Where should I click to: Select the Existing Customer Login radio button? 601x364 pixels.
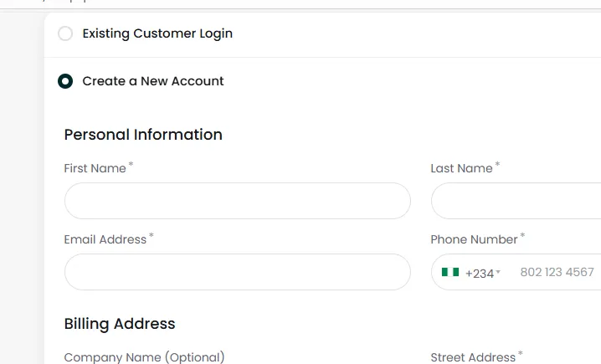[x=65, y=33]
